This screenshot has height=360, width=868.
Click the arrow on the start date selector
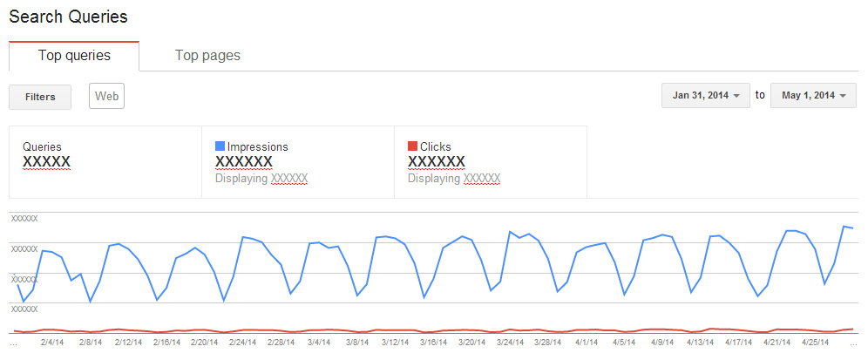point(736,96)
